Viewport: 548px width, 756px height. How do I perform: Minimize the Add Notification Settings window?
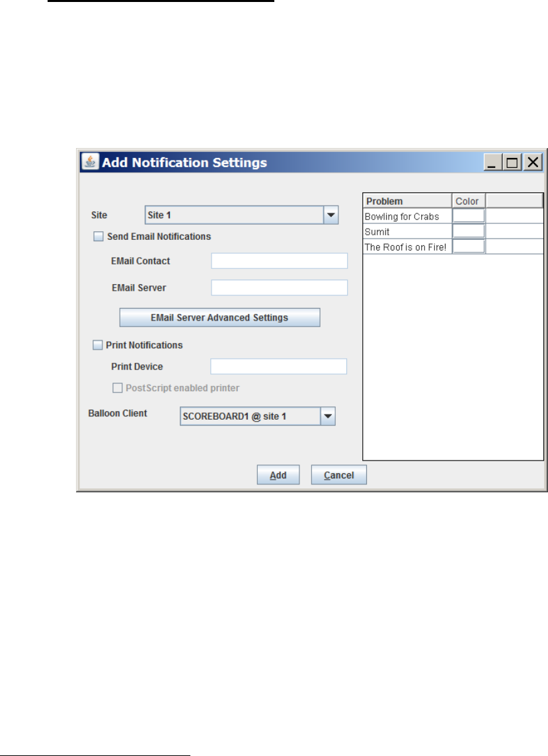492,162
